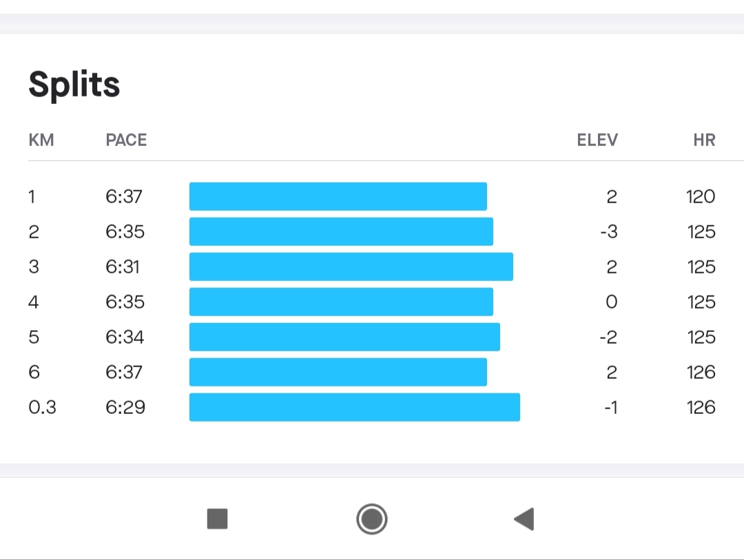Tap elevation -1 in the last split
The image size is (744, 560).
click(610, 407)
